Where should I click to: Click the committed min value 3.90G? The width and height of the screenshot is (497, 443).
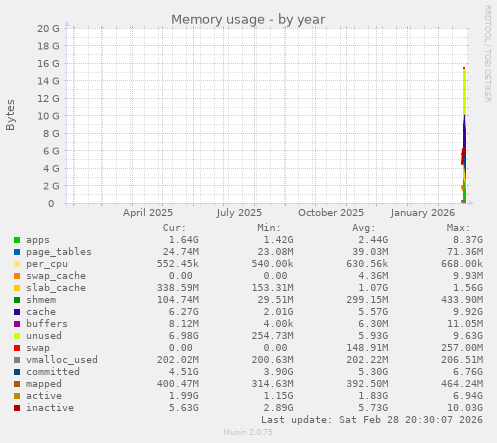tap(278, 372)
